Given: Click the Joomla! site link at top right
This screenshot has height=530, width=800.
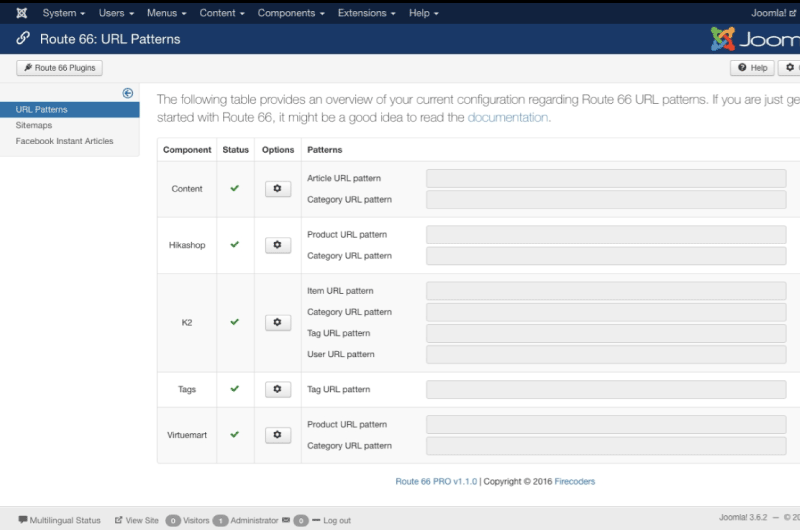Looking at the screenshot, I should click(773, 13).
